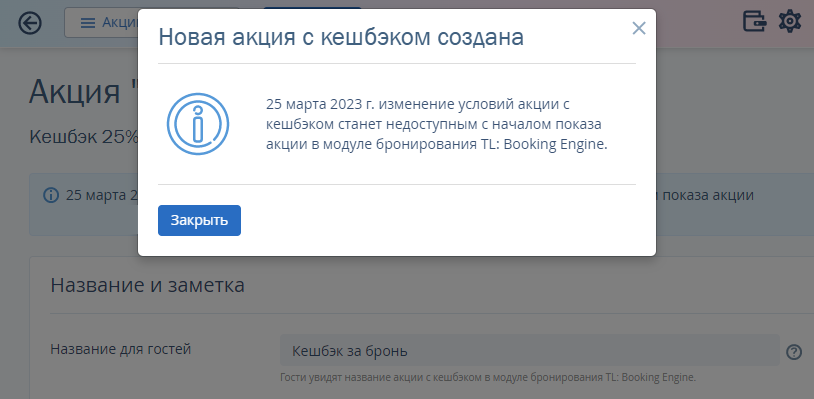Dismiss the dialog with the X icon

[x=639, y=28]
